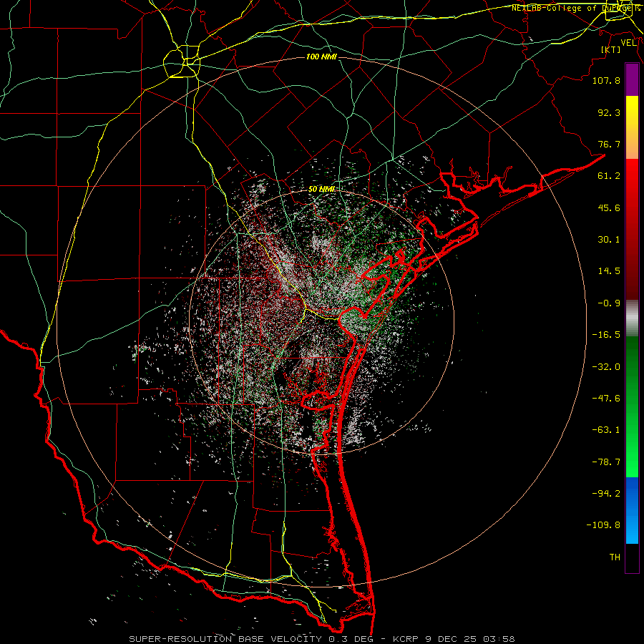Pick the black TH segment of the color bar
Screen dimensions: 644x644
[632, 557]
